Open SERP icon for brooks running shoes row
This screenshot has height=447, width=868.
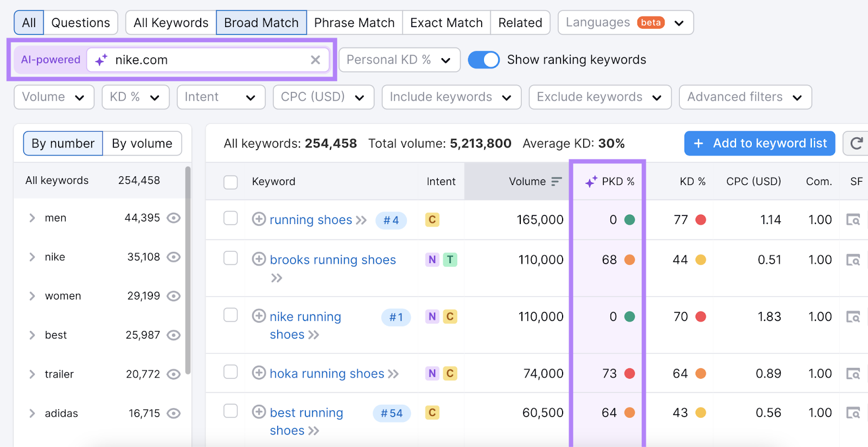[x=853, y=260]
